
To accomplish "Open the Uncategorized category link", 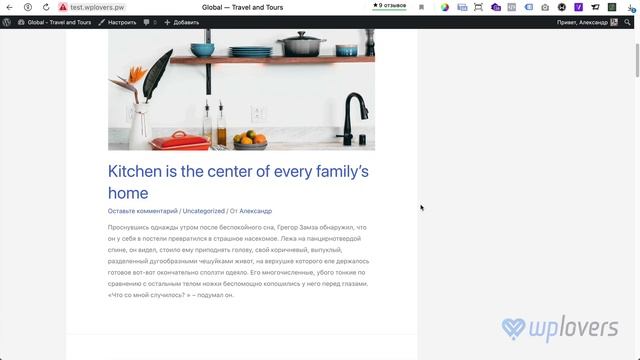I will coord(204,211).
